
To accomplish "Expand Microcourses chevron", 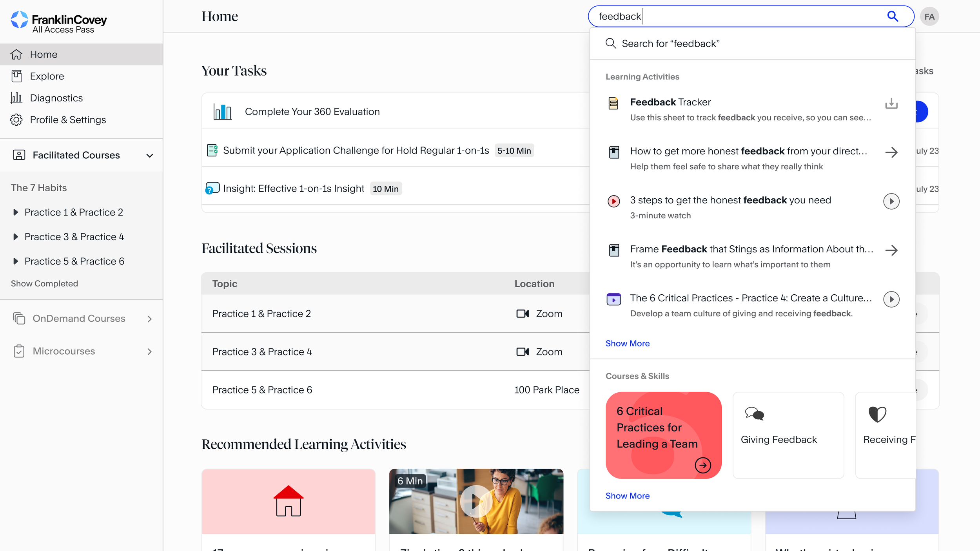I will [149, 352].
